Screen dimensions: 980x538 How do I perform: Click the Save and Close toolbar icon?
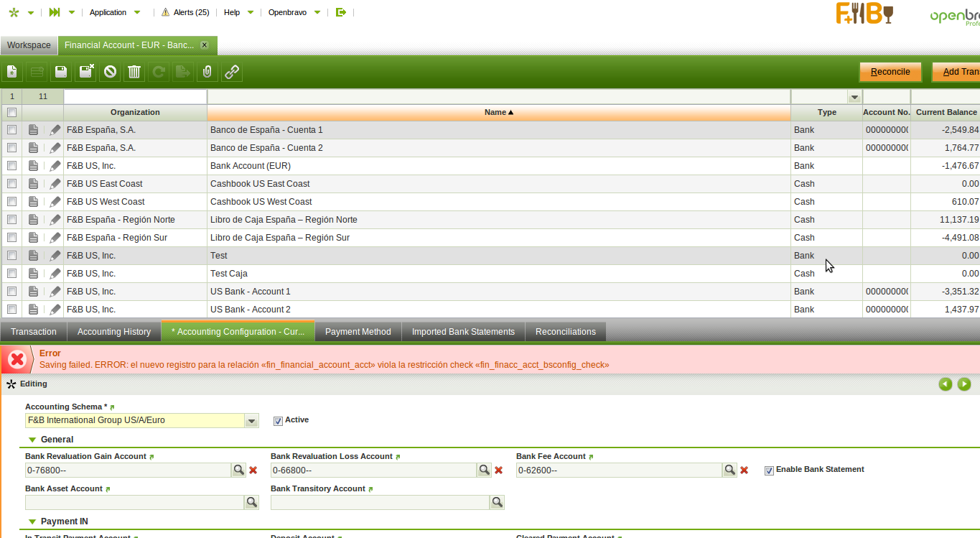click(x=86, y=72)
